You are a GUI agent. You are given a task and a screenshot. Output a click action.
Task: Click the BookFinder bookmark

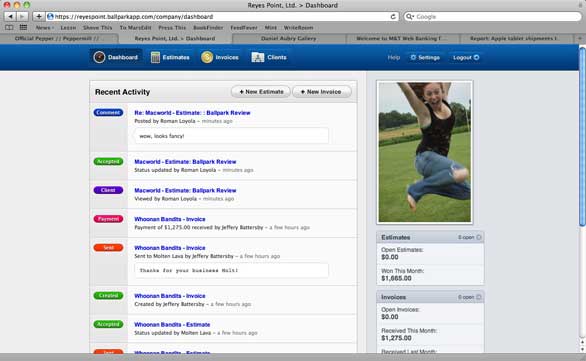[x=208, y=28]
